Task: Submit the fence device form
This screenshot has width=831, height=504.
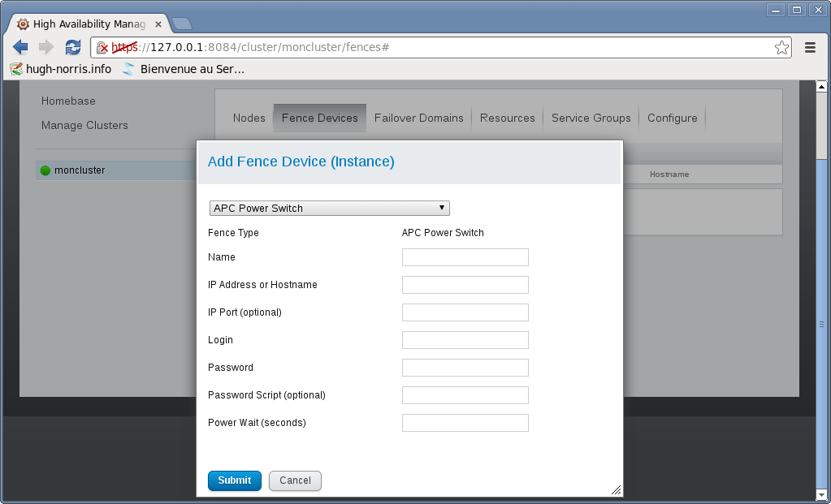Action: [x=234, y=480]
